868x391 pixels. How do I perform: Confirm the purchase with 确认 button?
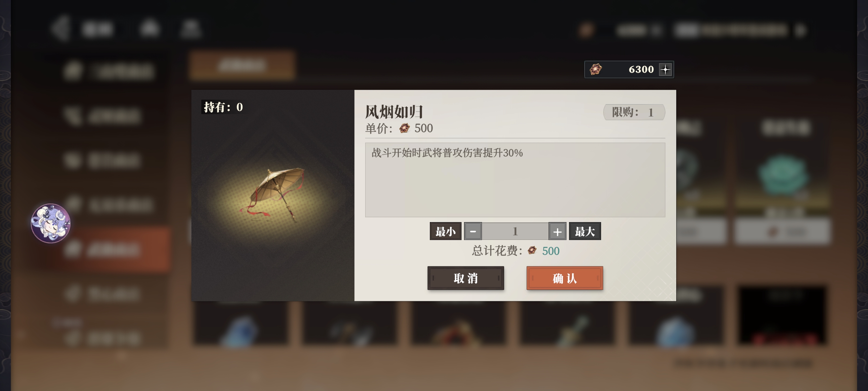click(x=564, y=278)
